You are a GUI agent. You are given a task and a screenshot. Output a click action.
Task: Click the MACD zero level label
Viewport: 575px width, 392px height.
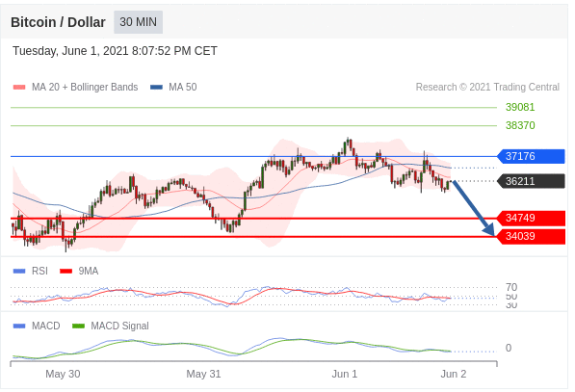click(x=509, y=348)
